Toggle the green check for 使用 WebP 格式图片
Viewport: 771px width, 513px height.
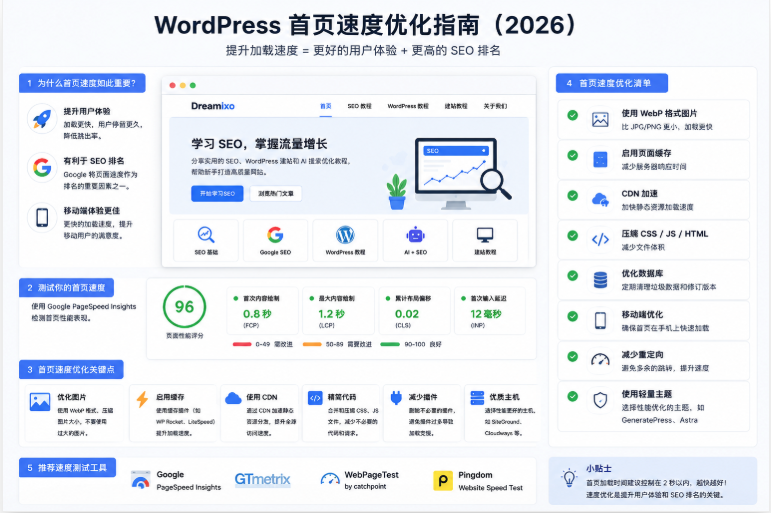(x=572, y=115)
